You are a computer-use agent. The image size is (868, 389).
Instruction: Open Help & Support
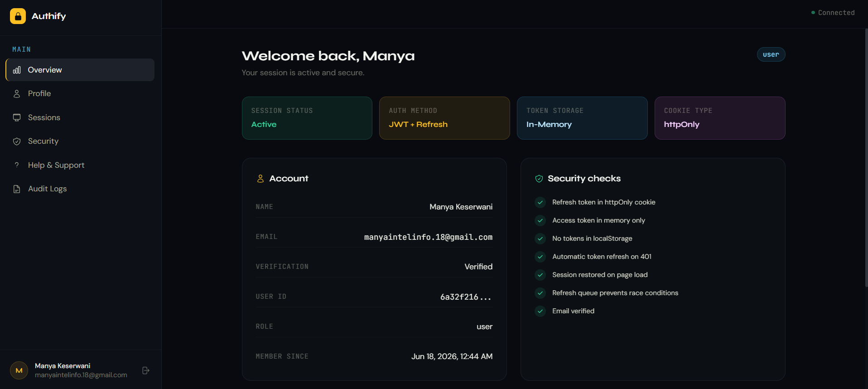click(x=80, y=165)
